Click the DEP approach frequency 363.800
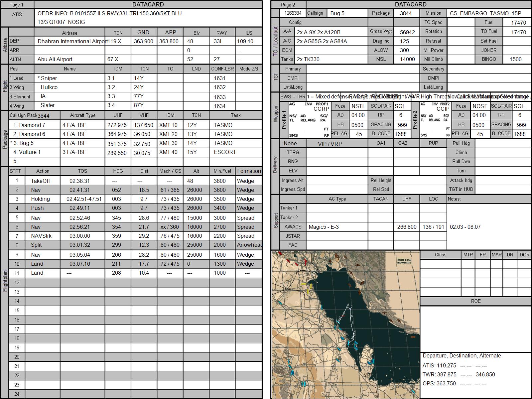Viewport: 532px width, 399px height. coord(169,42)
